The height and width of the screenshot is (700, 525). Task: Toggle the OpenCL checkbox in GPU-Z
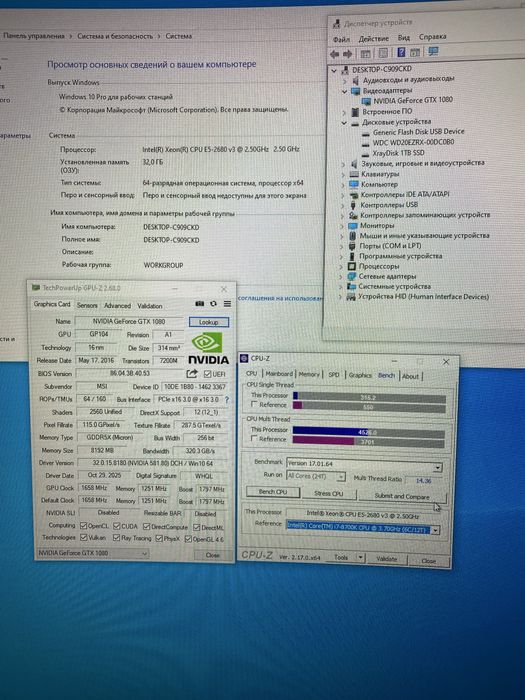point(83,526)
